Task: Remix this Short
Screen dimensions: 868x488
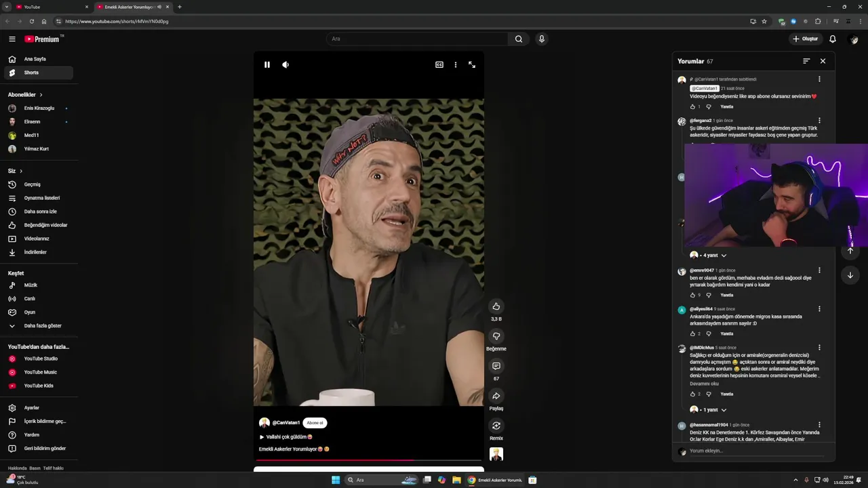Action: pyautogui.click(x=496, y=426)
